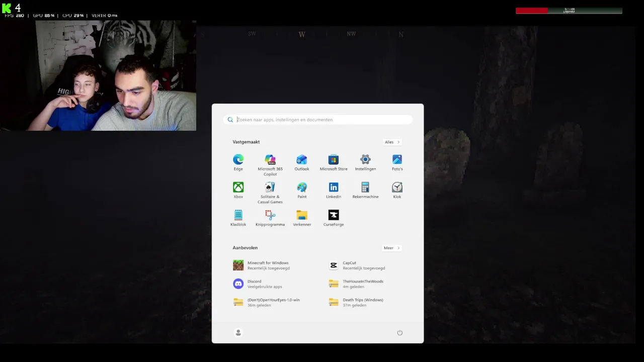Click the Vastgemaakt section heading

point(246,142)
